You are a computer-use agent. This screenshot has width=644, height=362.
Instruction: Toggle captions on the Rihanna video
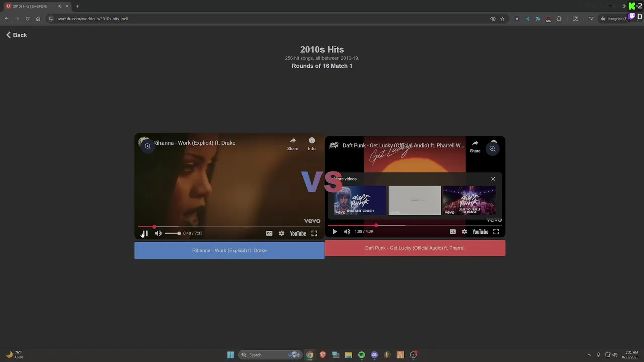(269, 233)
